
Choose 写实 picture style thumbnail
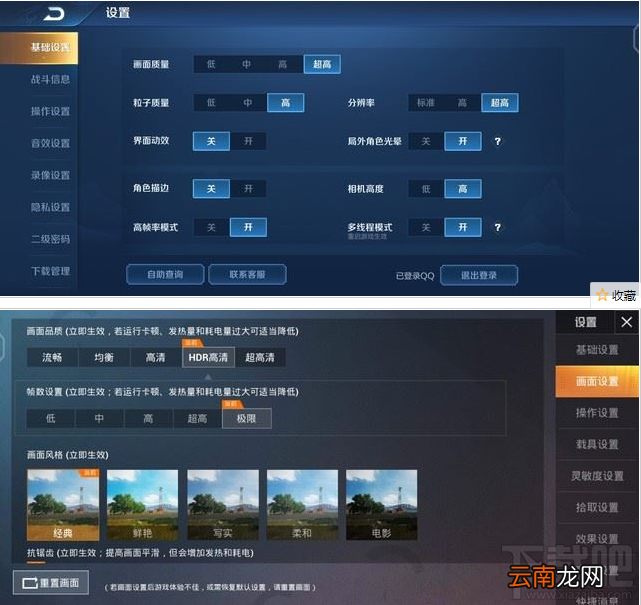(223, 505)
